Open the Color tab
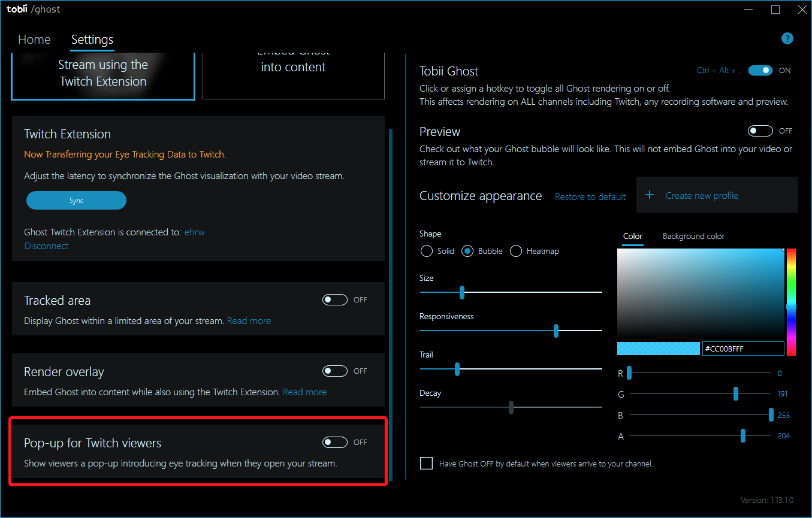This screenshot has height=518, width=812. point(633,236)
